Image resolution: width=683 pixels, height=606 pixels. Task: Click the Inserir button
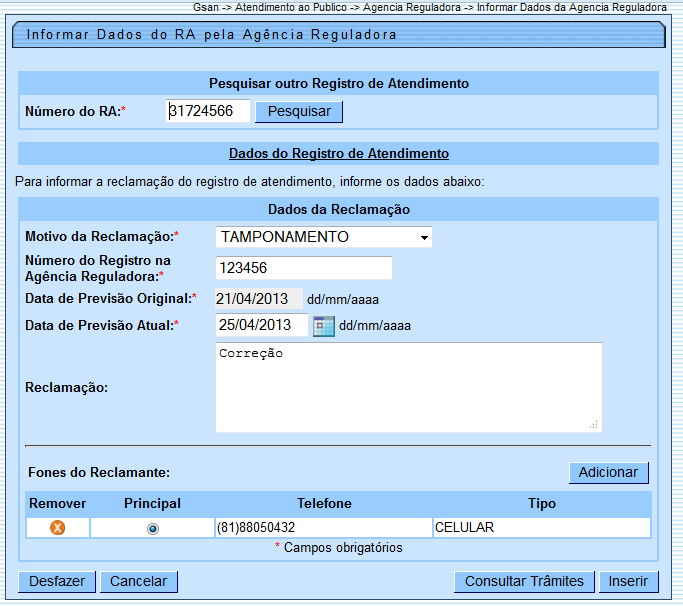(x=628, y=581)
